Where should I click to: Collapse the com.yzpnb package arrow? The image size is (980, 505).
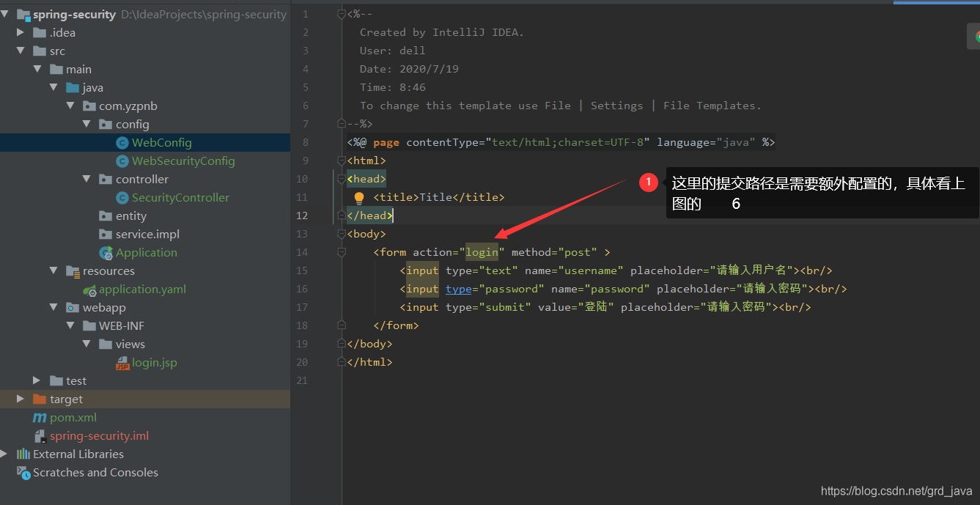pyautogui.click(x=70, y=106)
